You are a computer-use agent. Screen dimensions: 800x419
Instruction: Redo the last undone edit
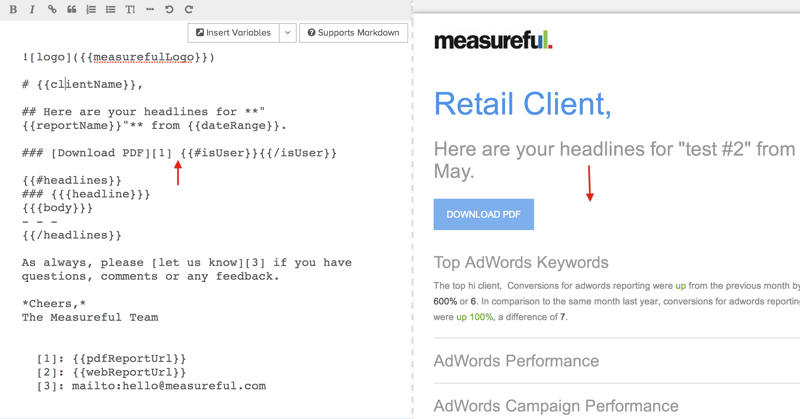tap(189, 9)
